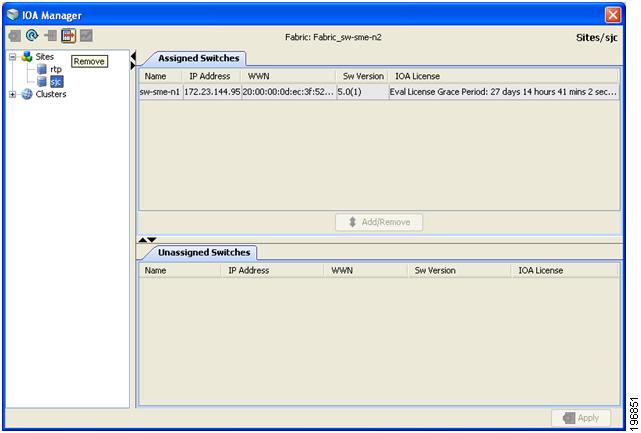Sort Assigned Switches by IP Address column
641x433 pixels.
point(211,76)
